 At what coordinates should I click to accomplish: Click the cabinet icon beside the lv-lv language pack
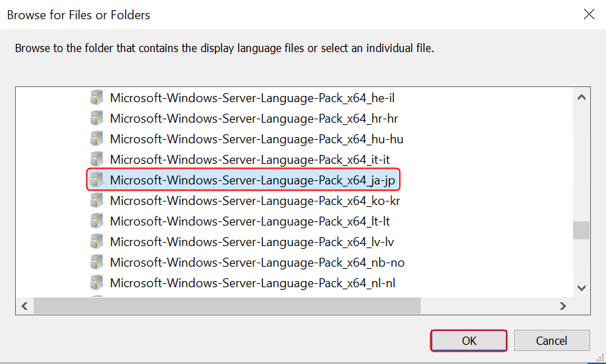pyautogui.click(x=97, y=241)
